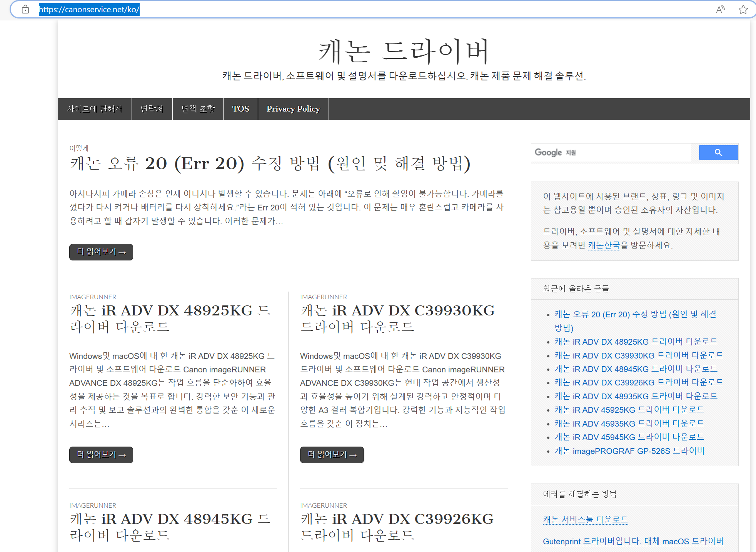
Task: Click 더 읽어보기 under DX 48925KG article
Action: pos(101,455)
